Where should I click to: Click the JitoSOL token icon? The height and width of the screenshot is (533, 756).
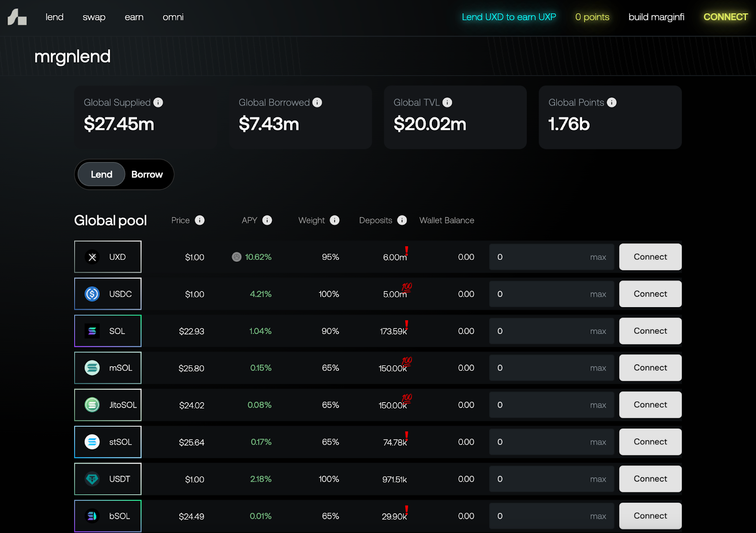92,405
